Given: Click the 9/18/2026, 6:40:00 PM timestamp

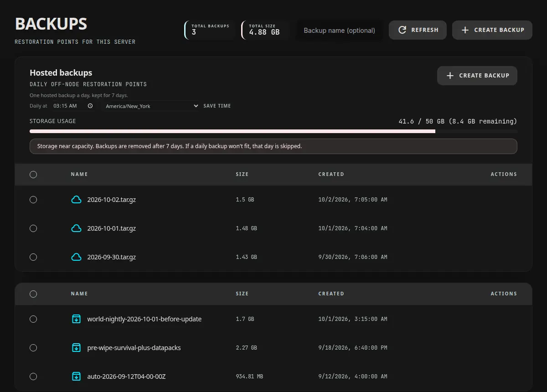Looking at the screenshot, I should pyautogui.click(x=353, y=348).
